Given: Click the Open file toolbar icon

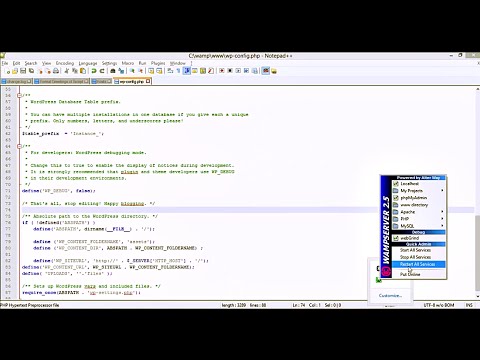Looking at the screenshot, I should (15, 71).
